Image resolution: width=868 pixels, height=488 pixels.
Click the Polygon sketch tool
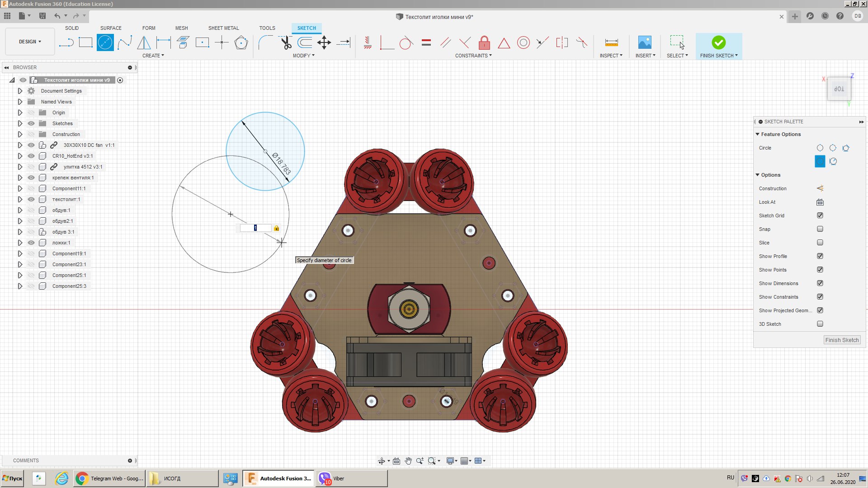(241, 43)
